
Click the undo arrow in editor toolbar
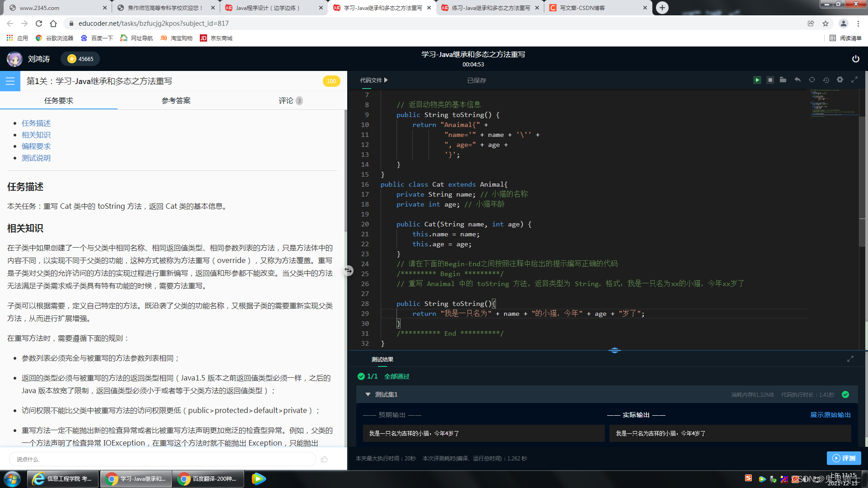(797, 80)
